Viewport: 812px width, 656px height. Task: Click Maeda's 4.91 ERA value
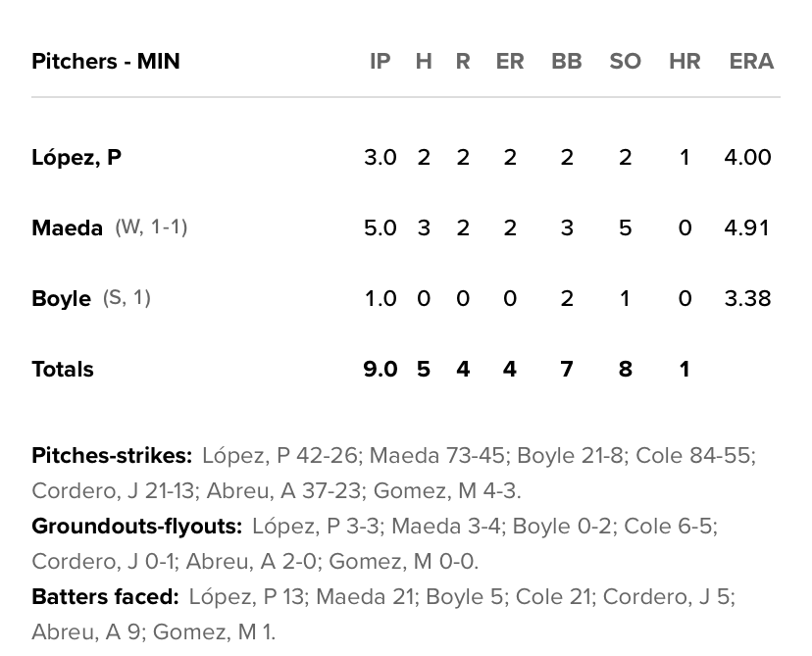pyautogui.click(x=747, y=228)
